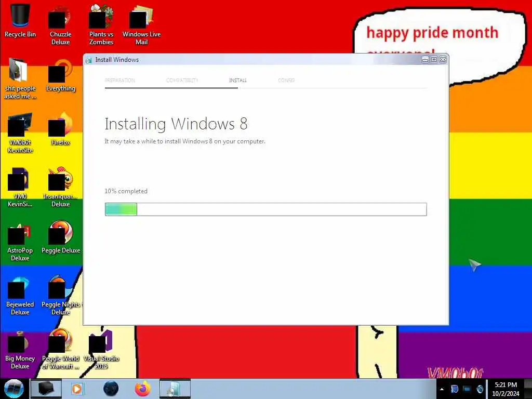The height and width of the screenshot is (399, 532).
Task: Select the Visual Studio 2015 desktop icon
Action: coord(101,350)
